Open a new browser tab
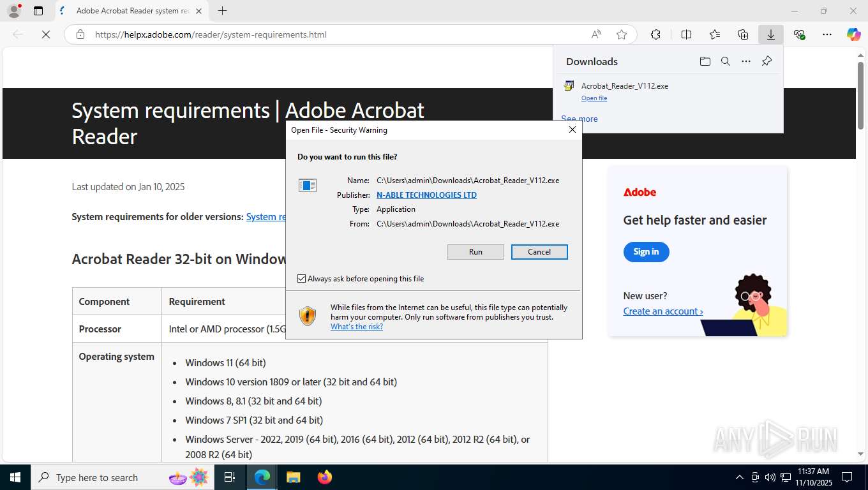This screenshot has width=868, height=490. coord(222,11)
